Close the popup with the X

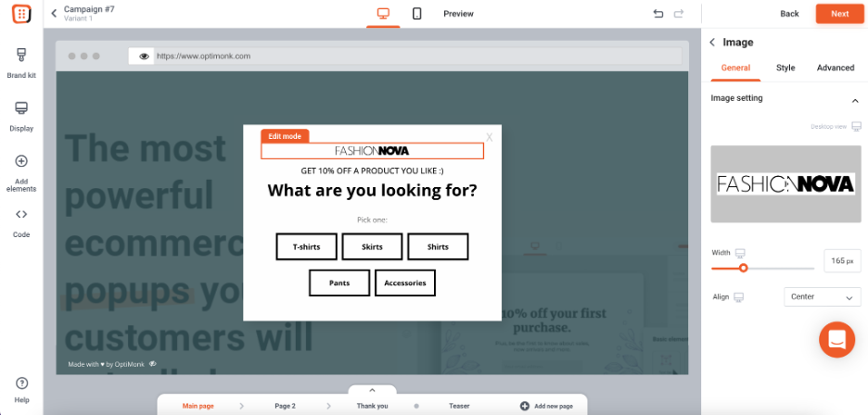[490, 137]
